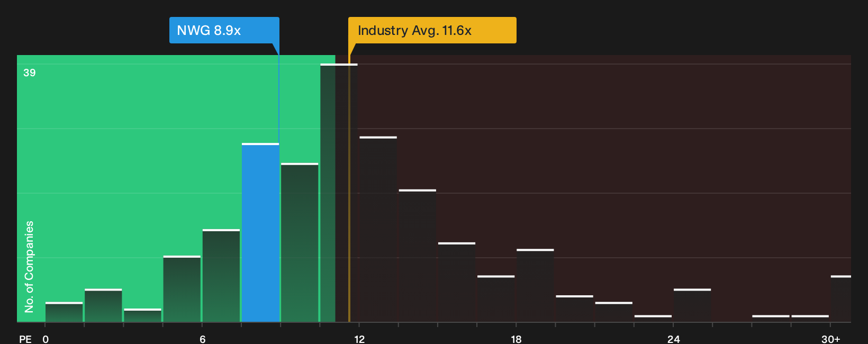Click the first histogram bar starting at PE 0

pos(64,312)
